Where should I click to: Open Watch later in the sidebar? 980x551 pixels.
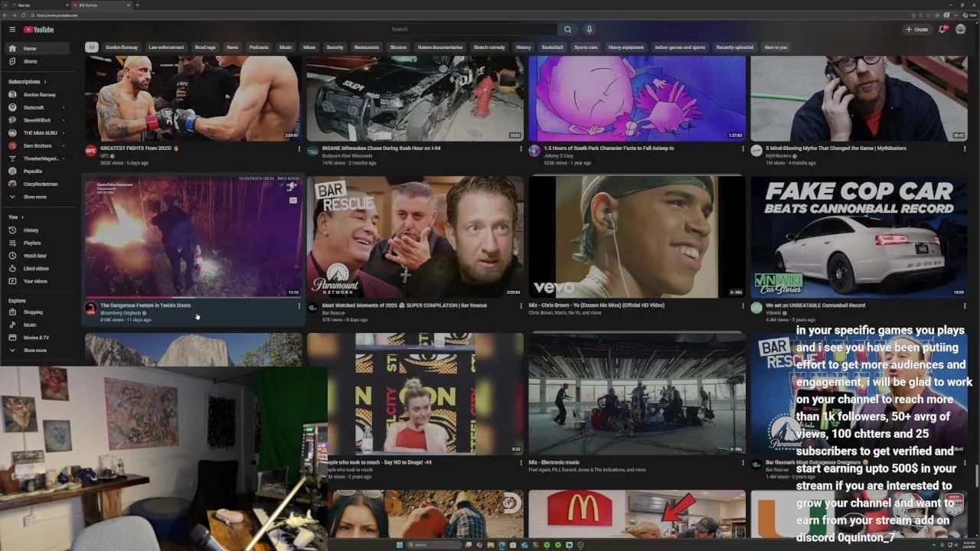[x=38, y=256]
